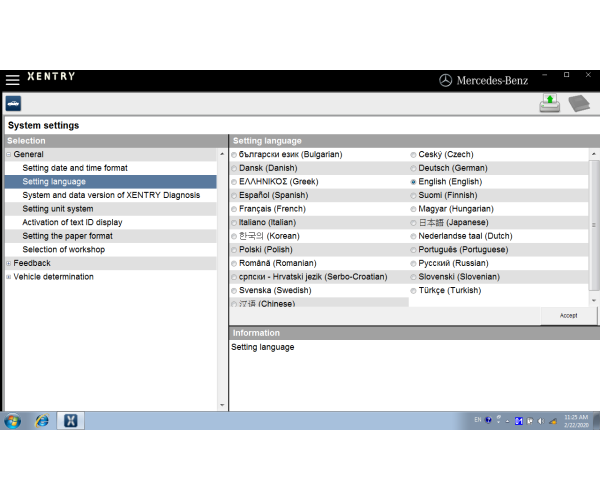Select Setting language in the tree

[54, 182]
